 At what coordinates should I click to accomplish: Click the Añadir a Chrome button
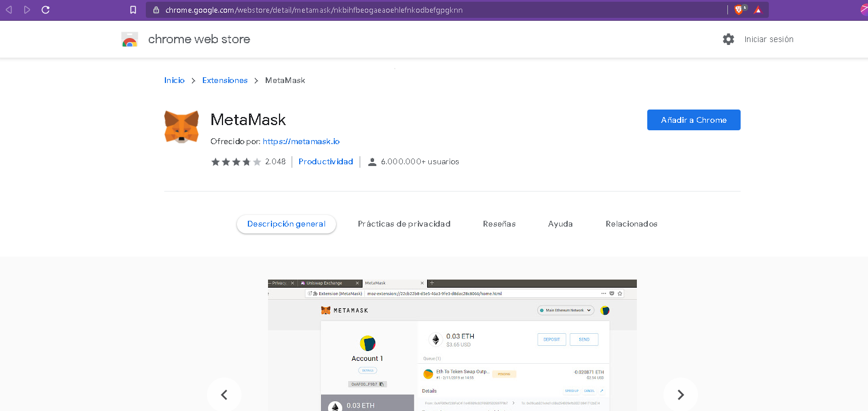(694, 120)
